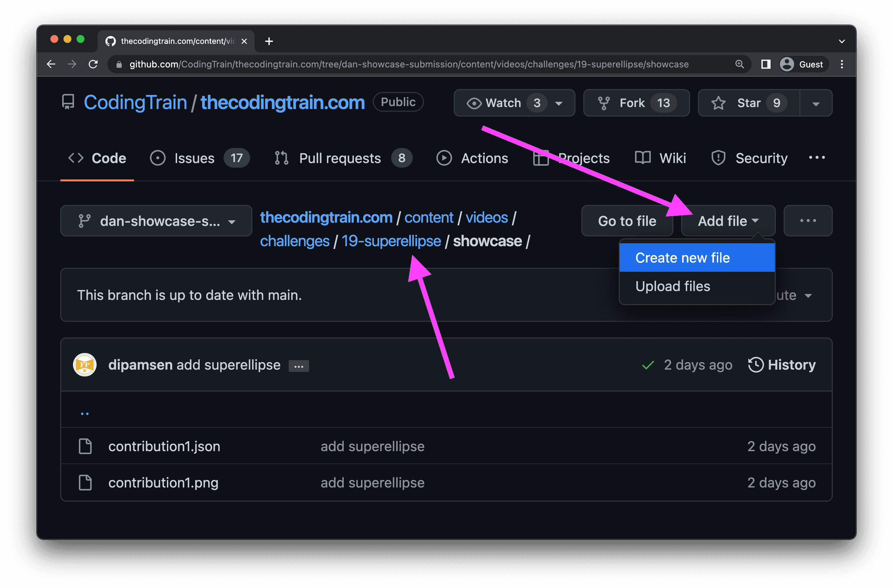
Task: Click the Watch eye icon
Action: 474,103
